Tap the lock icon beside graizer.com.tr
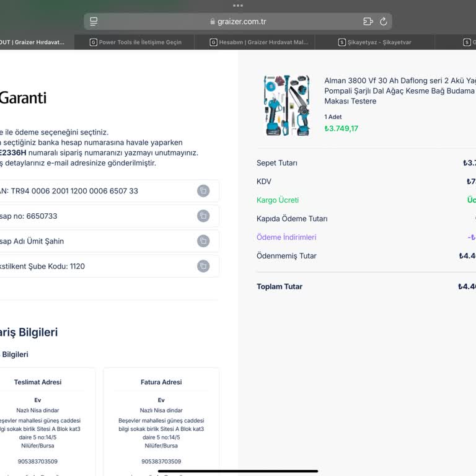Viewport: 476px width, 476px height. [x=213, y=22]
